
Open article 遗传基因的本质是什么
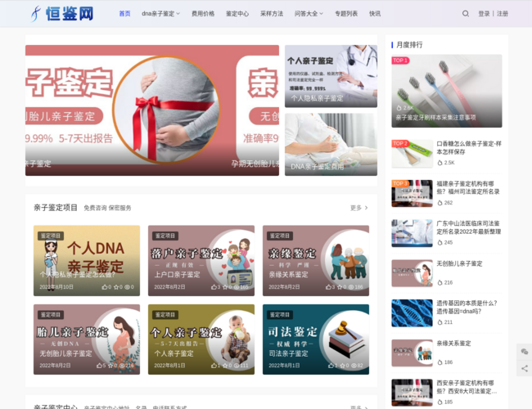467,307
